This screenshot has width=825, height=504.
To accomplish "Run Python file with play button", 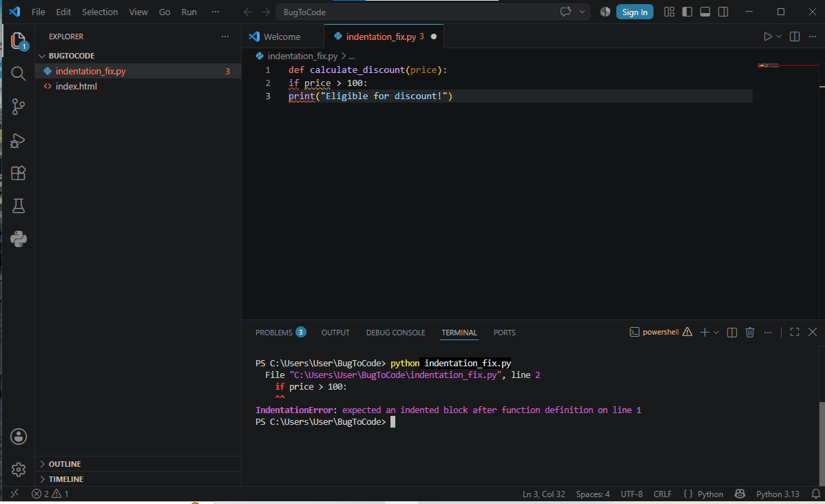I will (768, 36).
